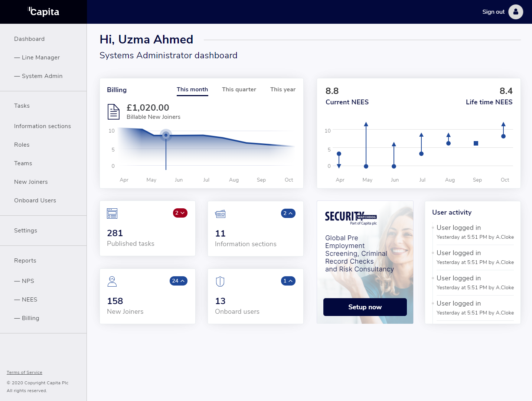
Task: Toggle the 2 badge on Information sections
Action: point(288,213)
